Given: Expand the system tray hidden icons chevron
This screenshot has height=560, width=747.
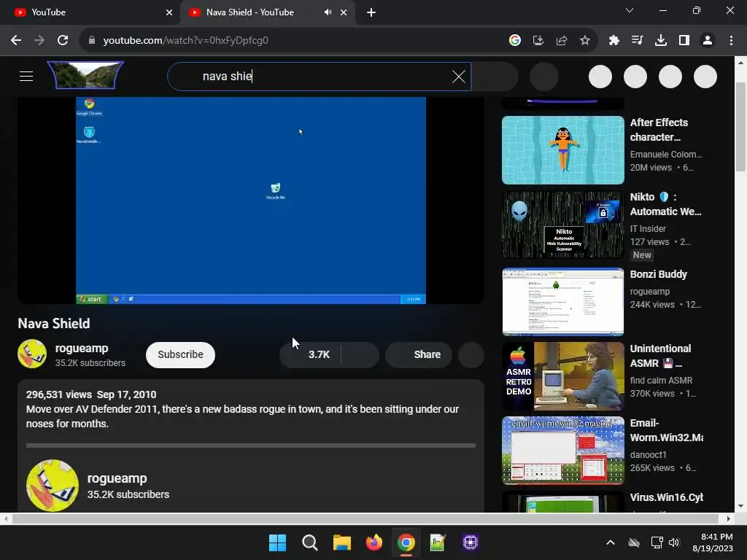Looking at the screenshot, I should pyautogui.click(x=611, y=542).
